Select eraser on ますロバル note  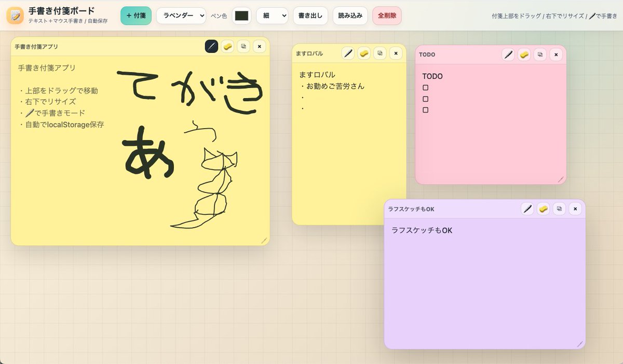coord(364,53)
